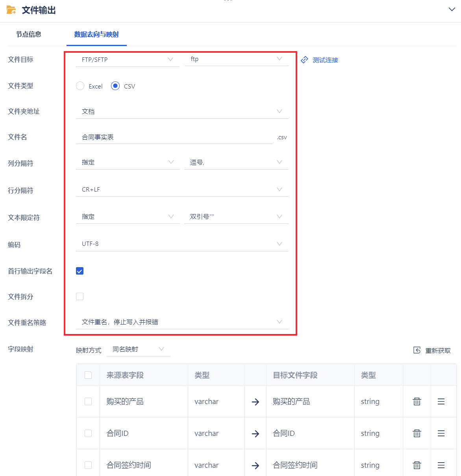Click the 文件名 input field 合同事实表
Viewport: 461px width, 476px height.
coord(174,137)
